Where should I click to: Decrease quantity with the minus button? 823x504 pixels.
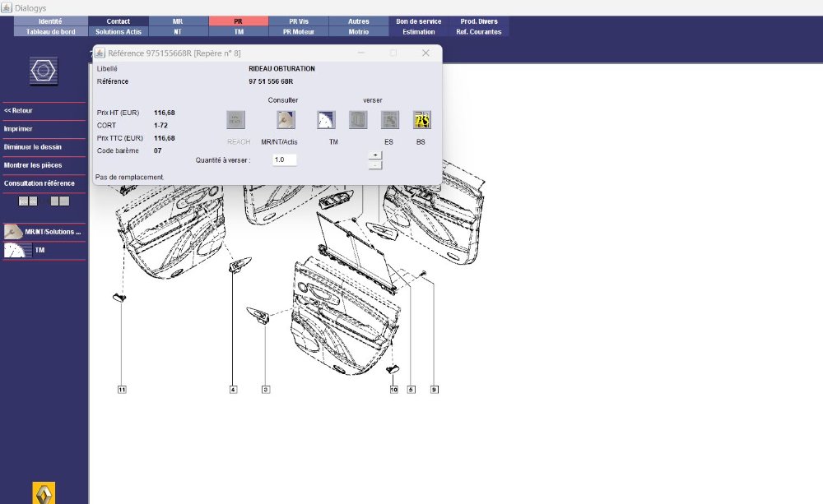point(374,165)
